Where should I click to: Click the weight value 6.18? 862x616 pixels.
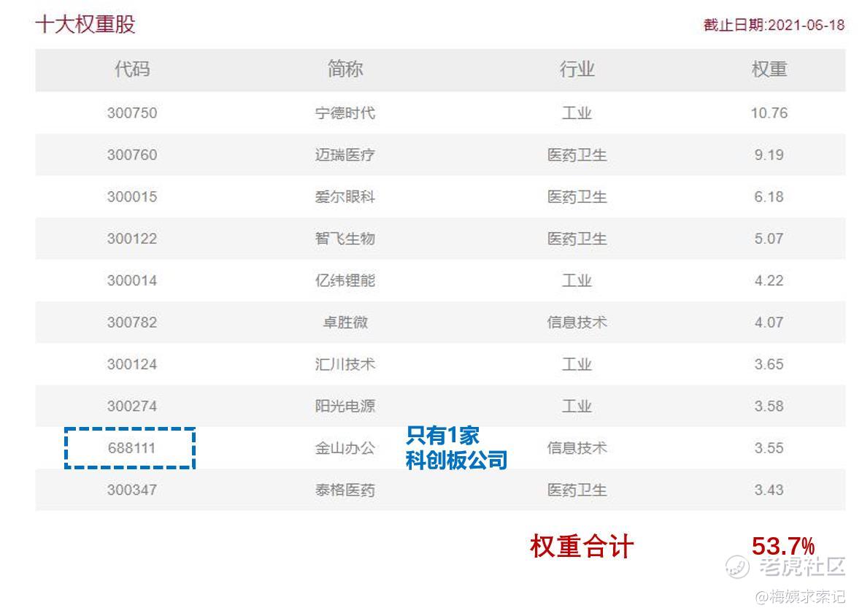[x=769, y=197]
